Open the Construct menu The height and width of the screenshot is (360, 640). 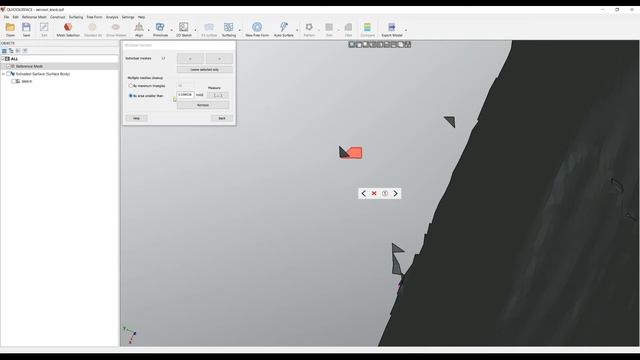58,17
